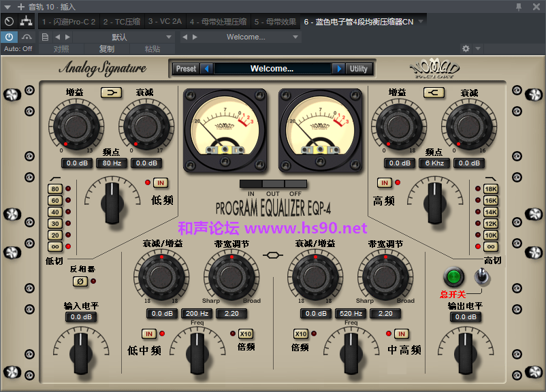Viewport: 546px width, 392px height.
Task: Toggle the high-mid band IN button
Action: coord(402,334)
